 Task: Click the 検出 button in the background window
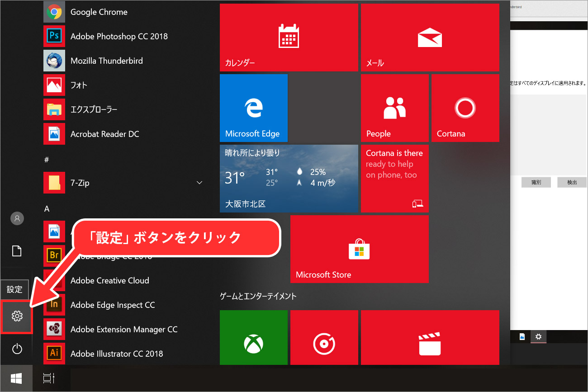[572, 182]
